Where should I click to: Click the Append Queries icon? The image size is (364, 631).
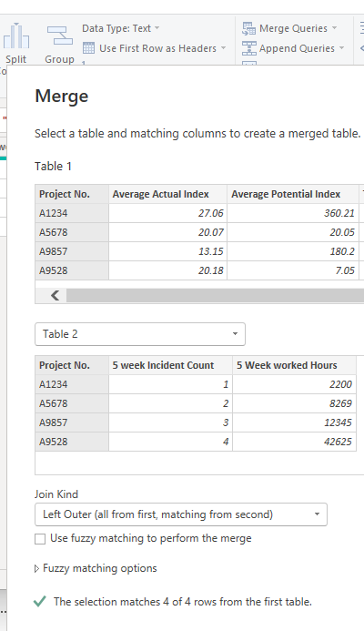coord(248,48)
